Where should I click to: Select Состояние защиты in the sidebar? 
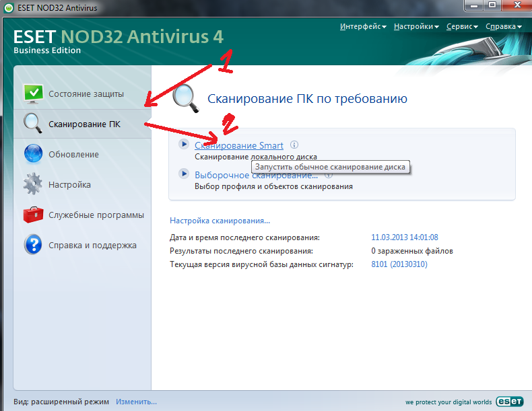point(86,94)
